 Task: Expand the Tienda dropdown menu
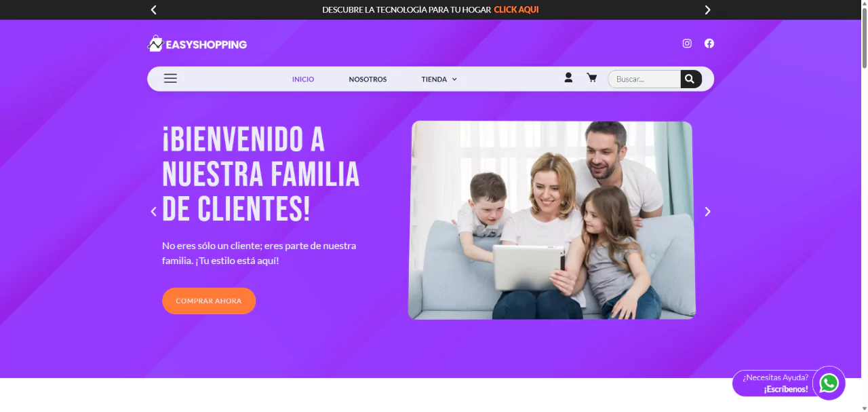click(439, 79)
